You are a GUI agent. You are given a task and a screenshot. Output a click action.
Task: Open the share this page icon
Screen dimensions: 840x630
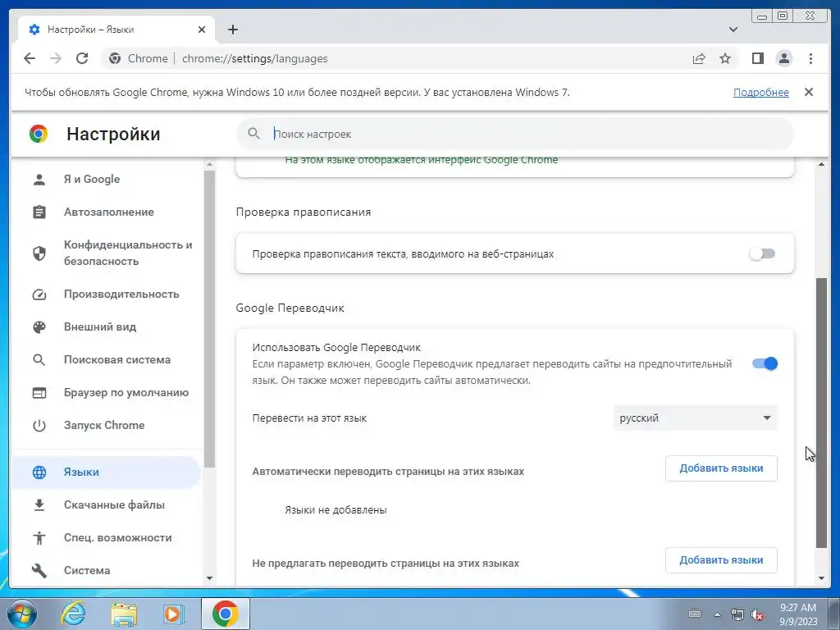699,58
